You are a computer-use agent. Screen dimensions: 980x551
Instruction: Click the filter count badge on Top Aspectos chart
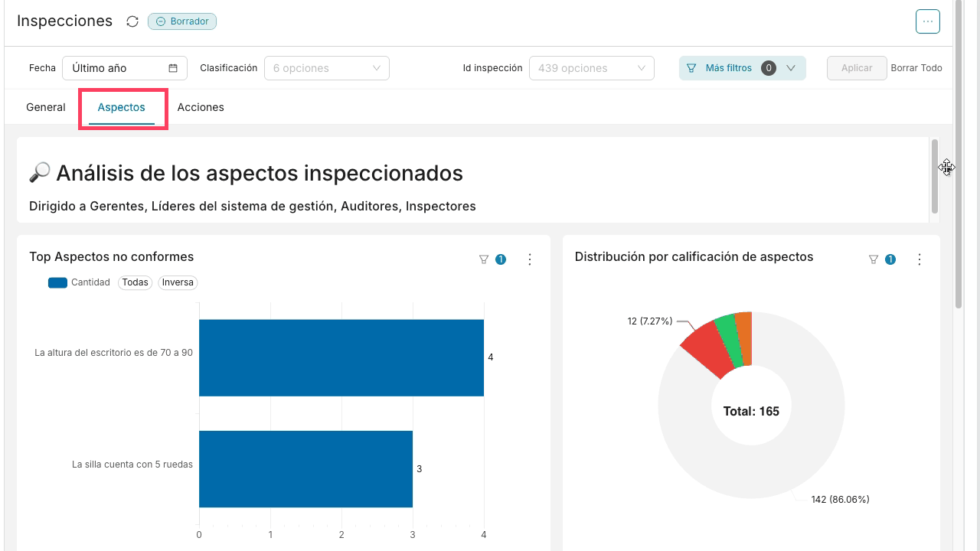click(501, 259)
